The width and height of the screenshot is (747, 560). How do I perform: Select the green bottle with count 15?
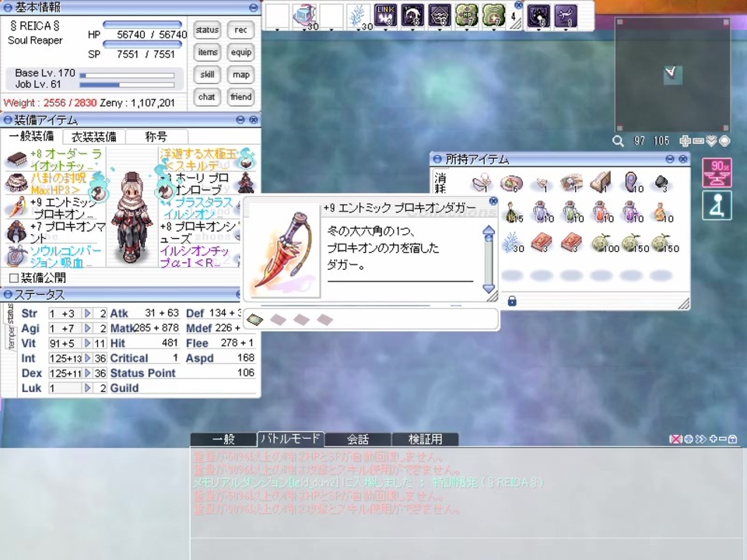coord(513,212)
